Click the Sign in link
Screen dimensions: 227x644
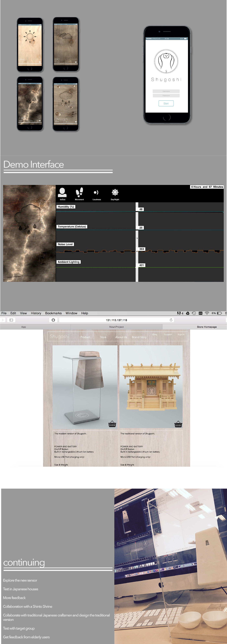click(181, 335)
